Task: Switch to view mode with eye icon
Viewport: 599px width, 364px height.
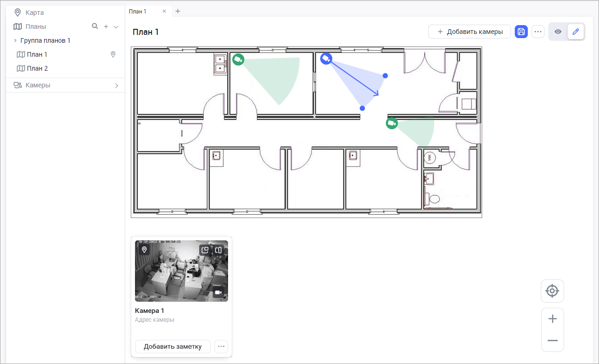Action: click(558, 32)
